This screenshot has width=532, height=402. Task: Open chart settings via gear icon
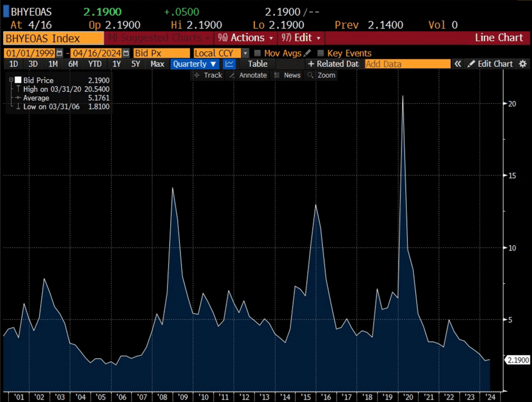coord(522,64)
